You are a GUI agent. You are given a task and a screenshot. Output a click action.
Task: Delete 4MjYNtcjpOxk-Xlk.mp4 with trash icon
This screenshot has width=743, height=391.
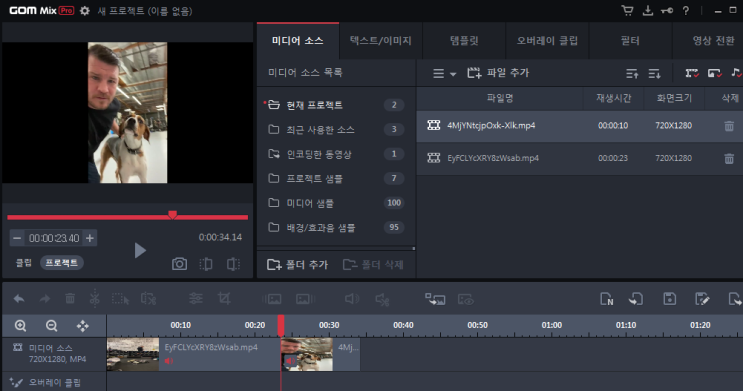pos(729,126)
